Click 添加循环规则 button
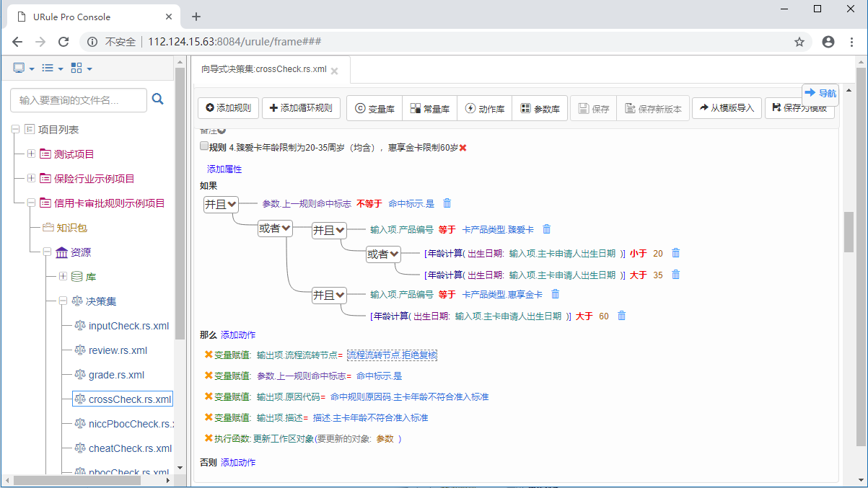Screen dimensions: 868x488 click(x=301, y=108)
